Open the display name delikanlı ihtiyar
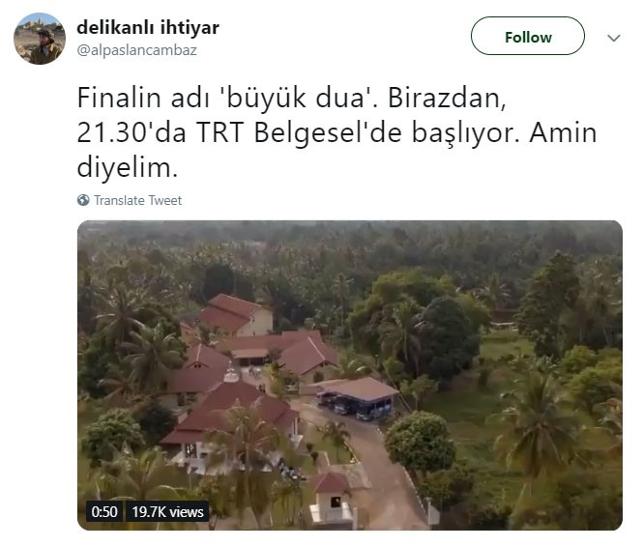 point(148,28)
